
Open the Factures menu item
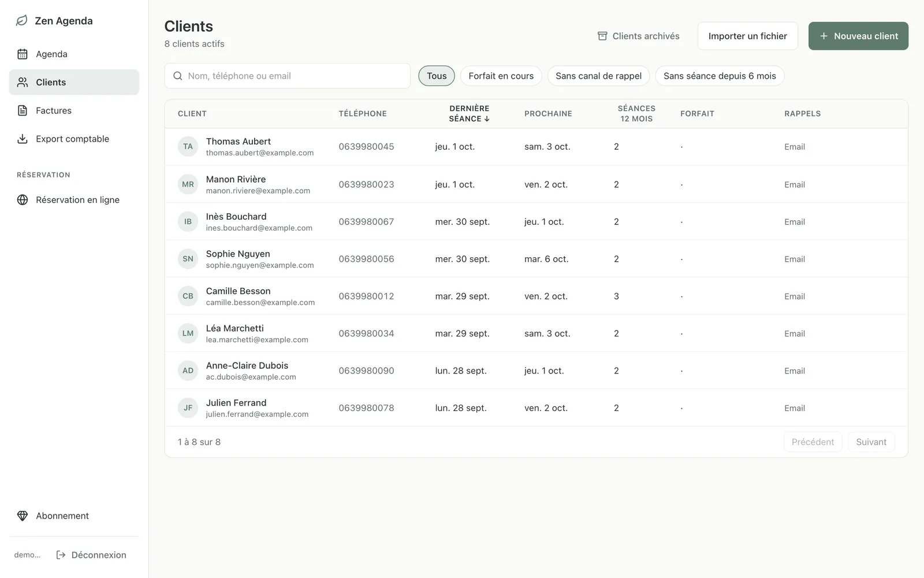[x=74, y=110]
